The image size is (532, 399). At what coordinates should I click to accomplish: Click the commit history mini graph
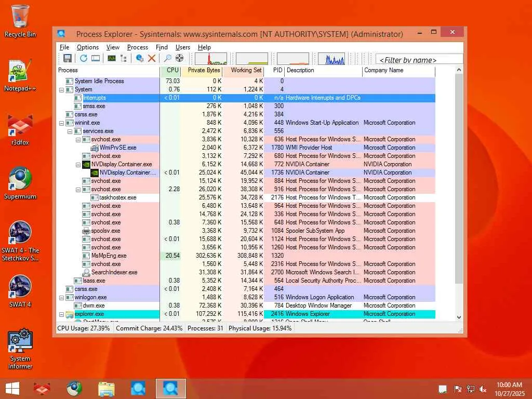pyautogui.click(x=252, y=58)
